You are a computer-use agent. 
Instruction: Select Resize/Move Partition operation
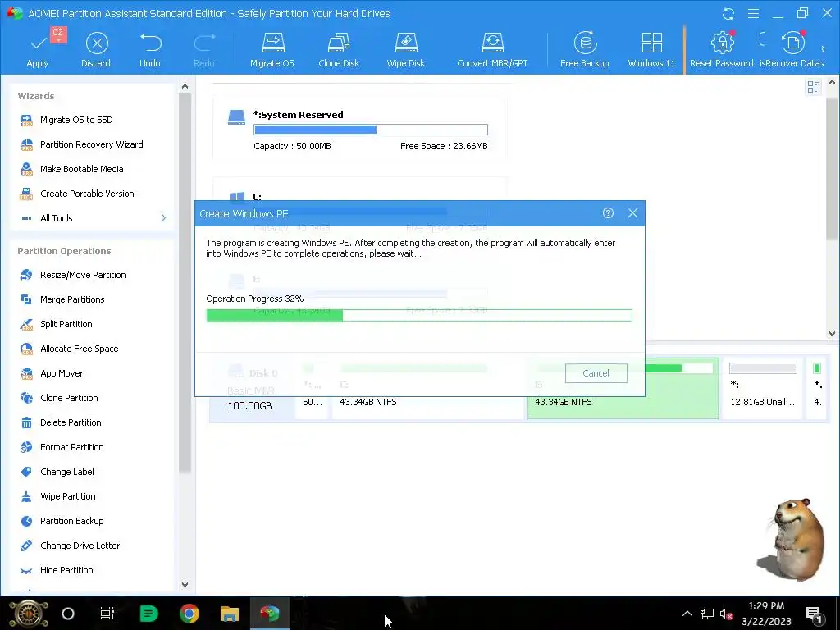point(83,275)
